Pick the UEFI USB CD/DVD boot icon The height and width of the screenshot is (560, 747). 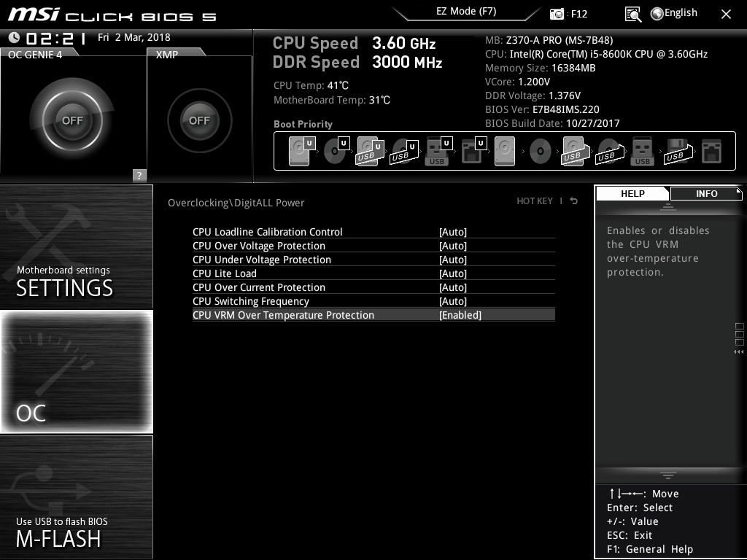404,151
